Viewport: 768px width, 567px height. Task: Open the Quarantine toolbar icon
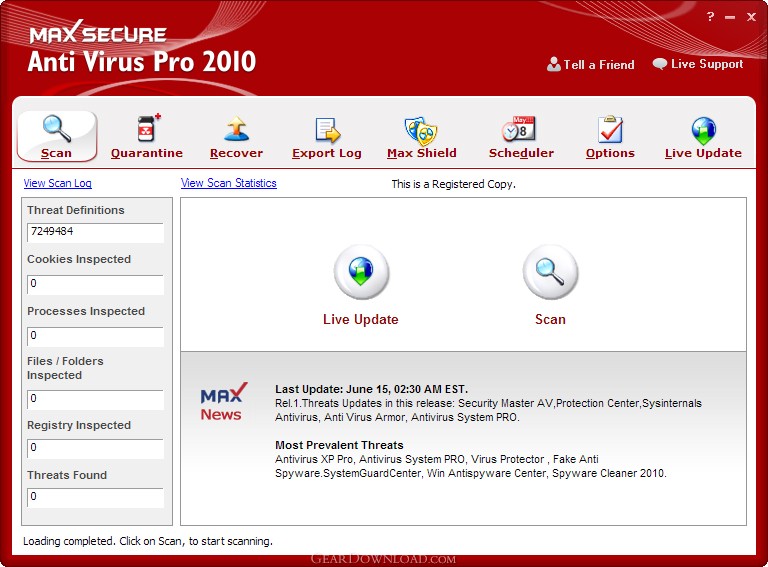pos(147,128)
